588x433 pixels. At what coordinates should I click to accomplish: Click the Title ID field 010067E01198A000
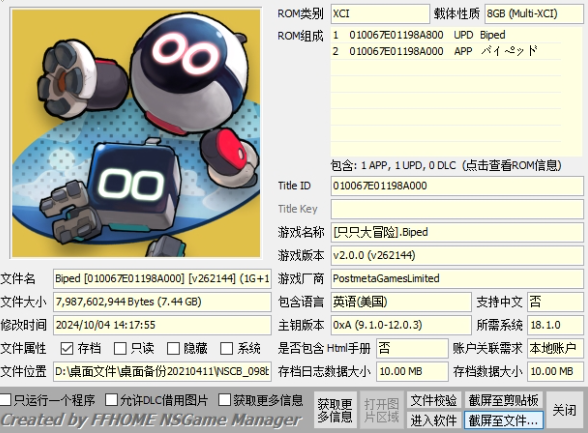(457, 186)
